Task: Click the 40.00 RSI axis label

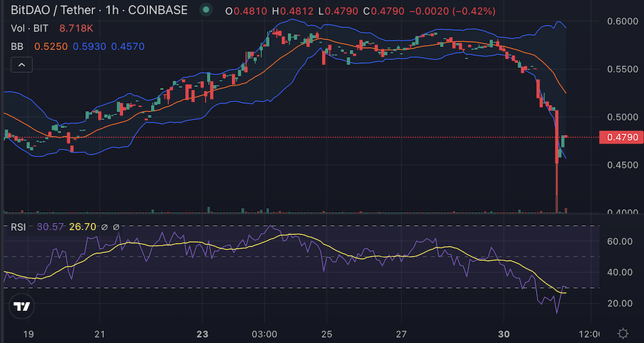Action: pyautogui.click(x=620, y=272)
